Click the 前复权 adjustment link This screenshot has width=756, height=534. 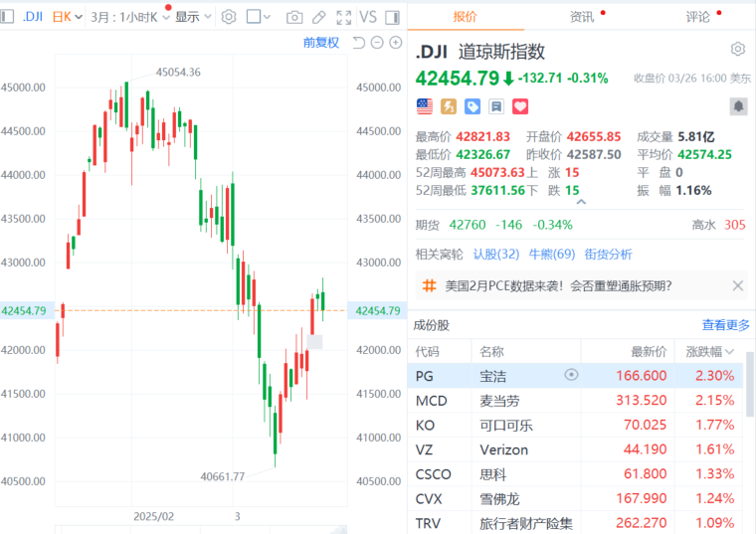click(x=321, y=43)
